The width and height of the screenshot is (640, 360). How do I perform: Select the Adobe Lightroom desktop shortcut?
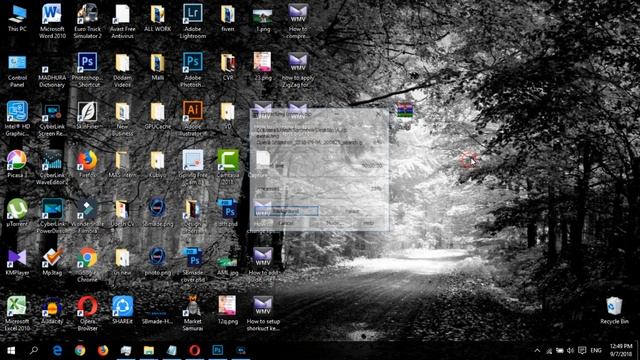pos(193,21)
